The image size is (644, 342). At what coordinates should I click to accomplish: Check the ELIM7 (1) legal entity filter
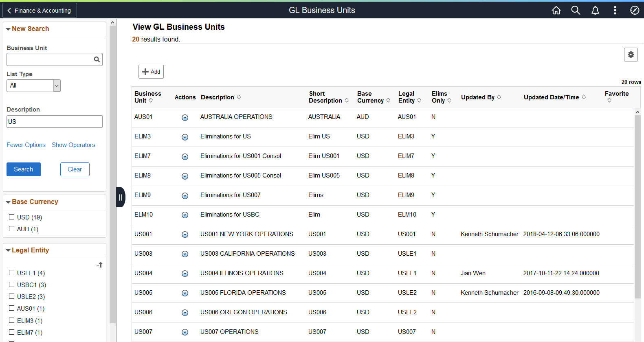[12, 332]
